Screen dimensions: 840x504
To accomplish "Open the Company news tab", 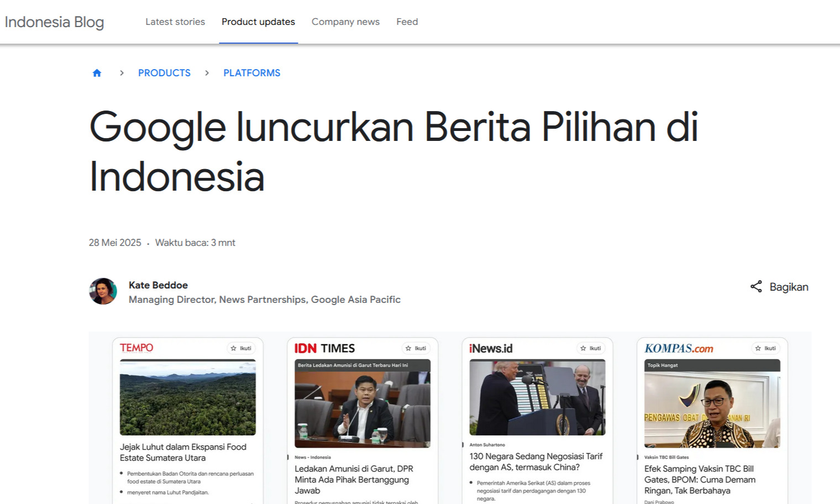I will pos(345,22).
